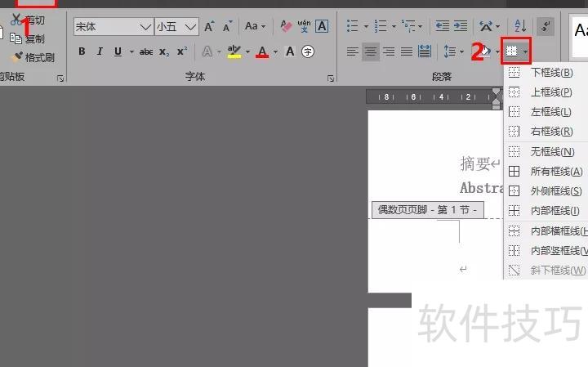The height and width of the screenshot is (367, 588).
Task: Expand the Borders dropdown arrow
Action: click(x=525, y=51)
